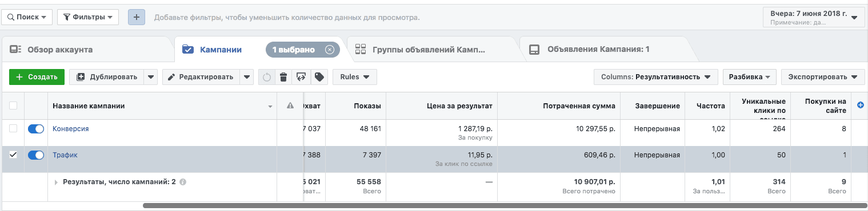Open the Rules dropdown
Image resolution: width=868 pixels, height=211 pixels.
(x=355, y=77)
